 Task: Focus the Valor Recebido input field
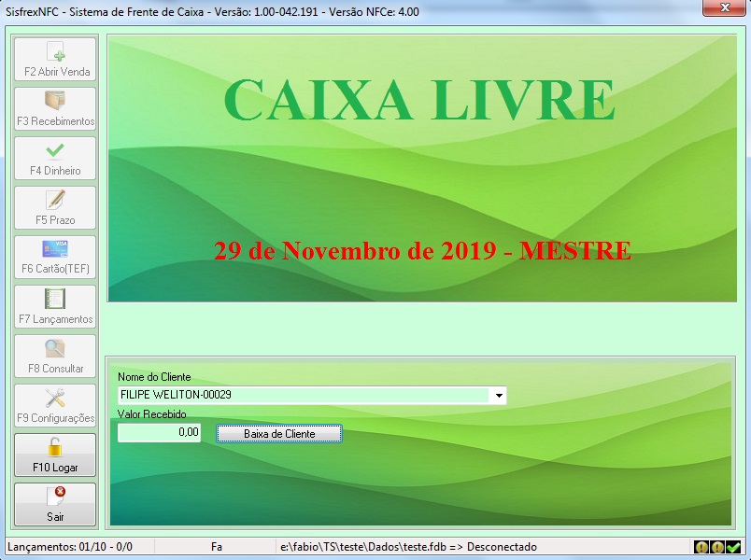tap(159, 433)
